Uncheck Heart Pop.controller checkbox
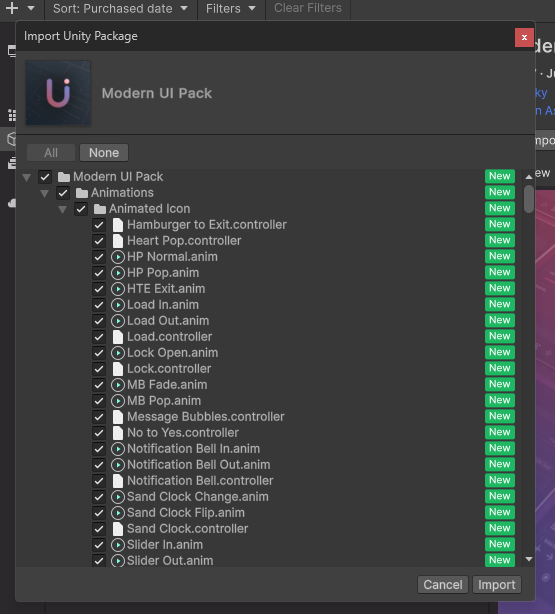 click(99, 241)
